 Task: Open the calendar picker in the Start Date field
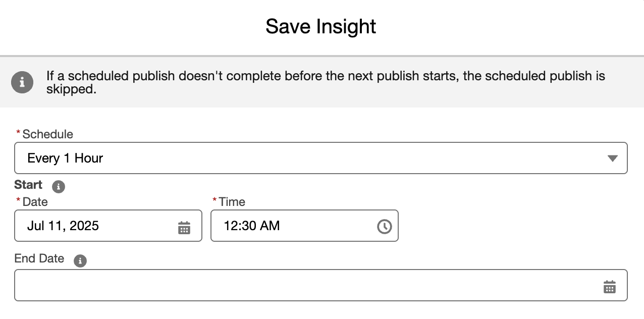point(184,228)
